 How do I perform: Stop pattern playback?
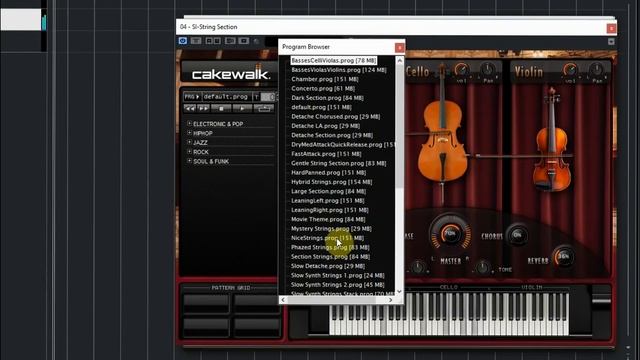pyautogui.click(x=221, y=108)
